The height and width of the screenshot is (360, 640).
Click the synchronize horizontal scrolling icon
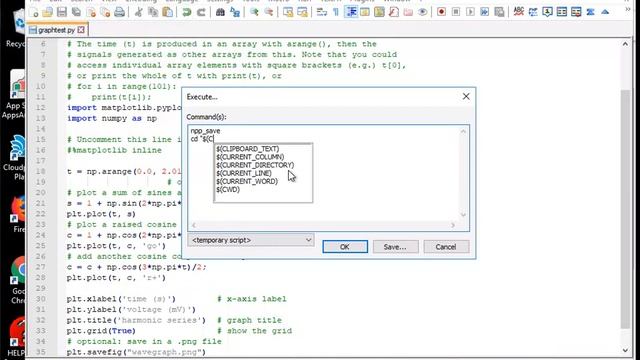(302, 12)
